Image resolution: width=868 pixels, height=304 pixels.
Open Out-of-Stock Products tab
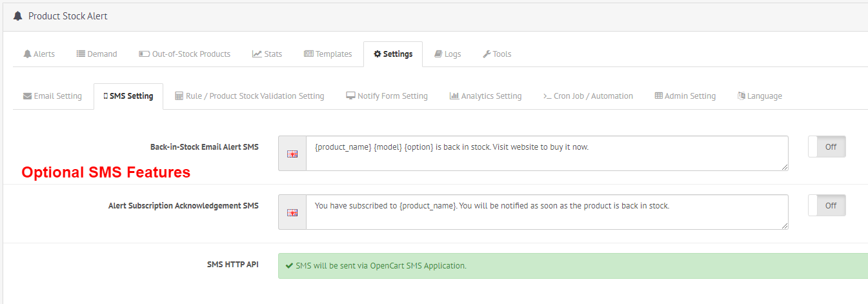coord(185,54)
